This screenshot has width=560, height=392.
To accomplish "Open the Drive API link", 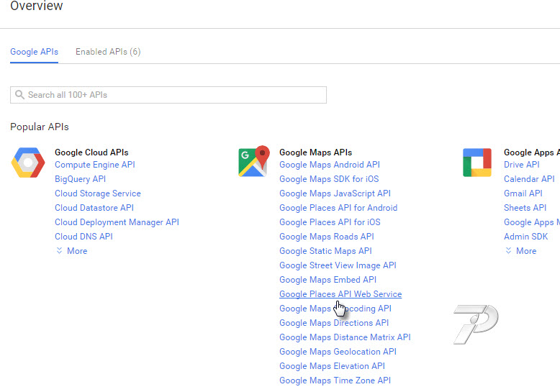I will click(521, 165).
